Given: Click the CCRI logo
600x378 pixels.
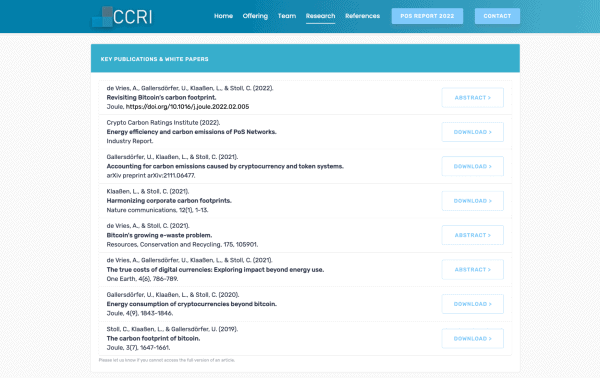Looking at the screenshot, I should tap(122, 16).
